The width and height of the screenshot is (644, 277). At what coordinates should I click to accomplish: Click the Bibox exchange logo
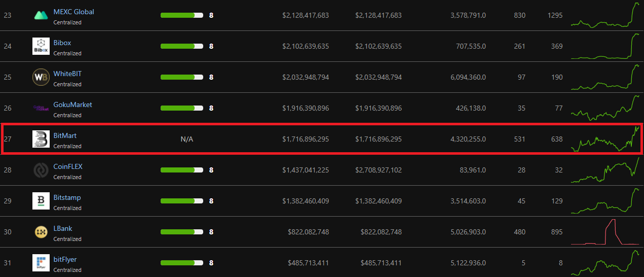click(x=41, y=46)
